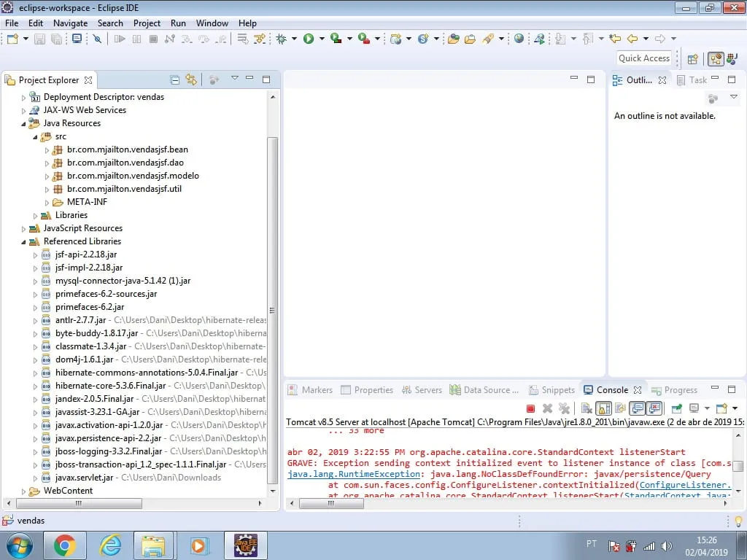Expand the Libraries node under Java Resources
Image resolution: width=747 pixels, height=560 pixels.
click(x=36, y=215)
